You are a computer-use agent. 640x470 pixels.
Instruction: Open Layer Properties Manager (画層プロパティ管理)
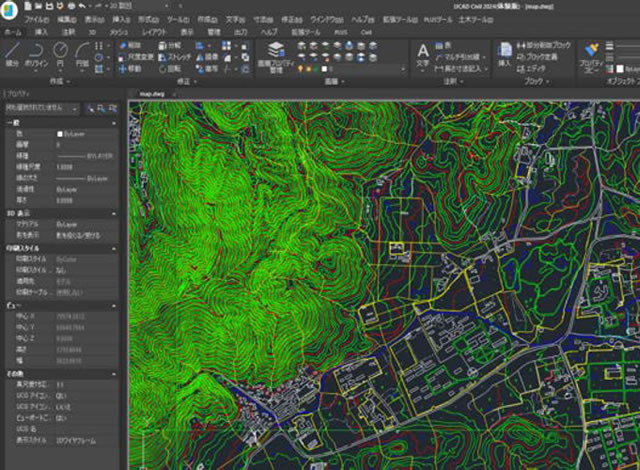276,57
